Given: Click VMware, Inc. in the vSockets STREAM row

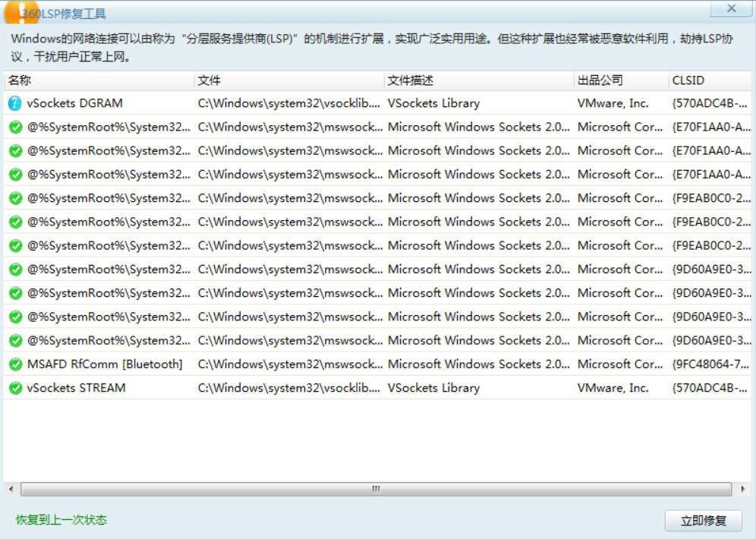Looking at the screenshot, I should click(613, 388).
